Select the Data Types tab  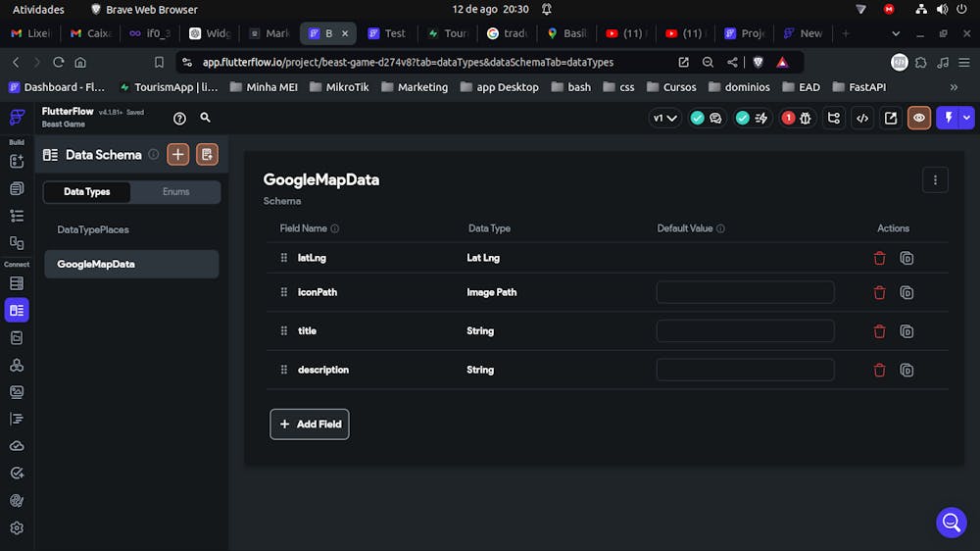(87, 192)
